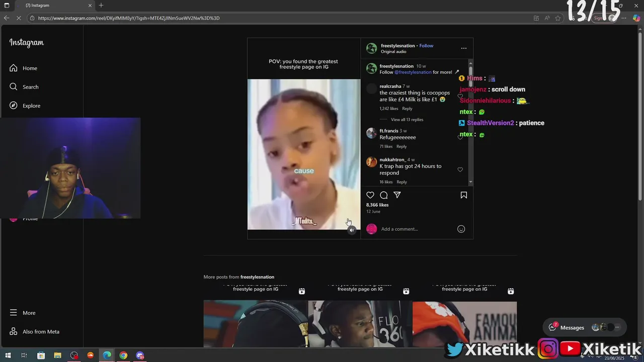Open the comment icon below the reel
Image resolution: width=644 pixels, height=362 pixels.
click(x=384, y=195)
